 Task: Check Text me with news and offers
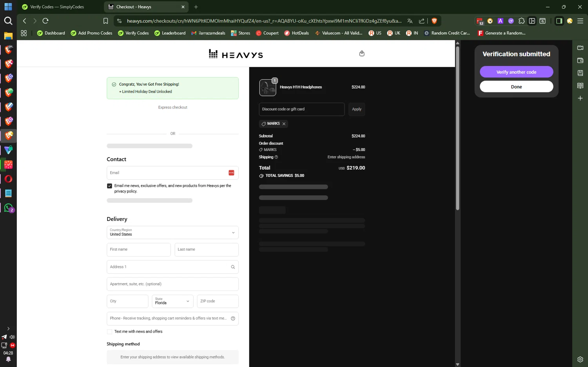[109, 332]
